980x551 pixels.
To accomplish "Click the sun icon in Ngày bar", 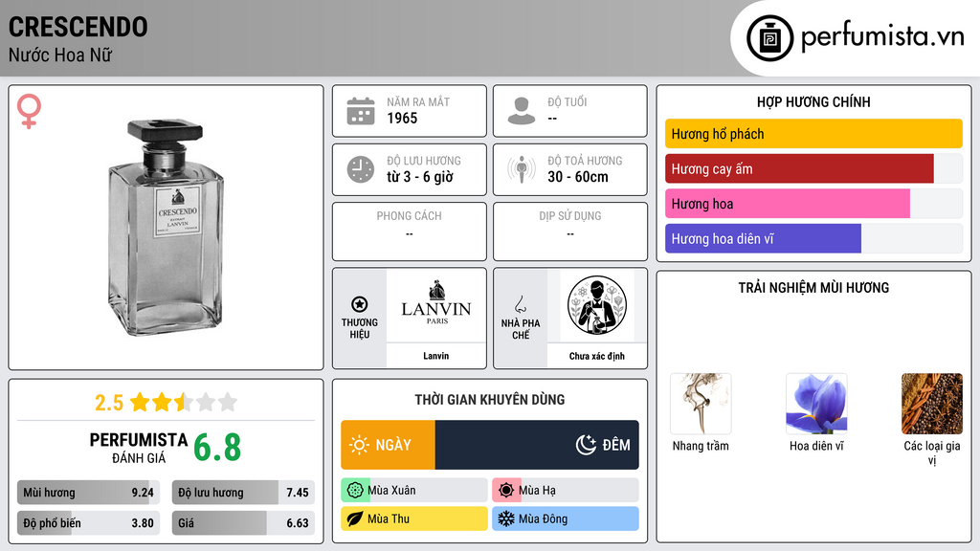I will tap(359, 445).
